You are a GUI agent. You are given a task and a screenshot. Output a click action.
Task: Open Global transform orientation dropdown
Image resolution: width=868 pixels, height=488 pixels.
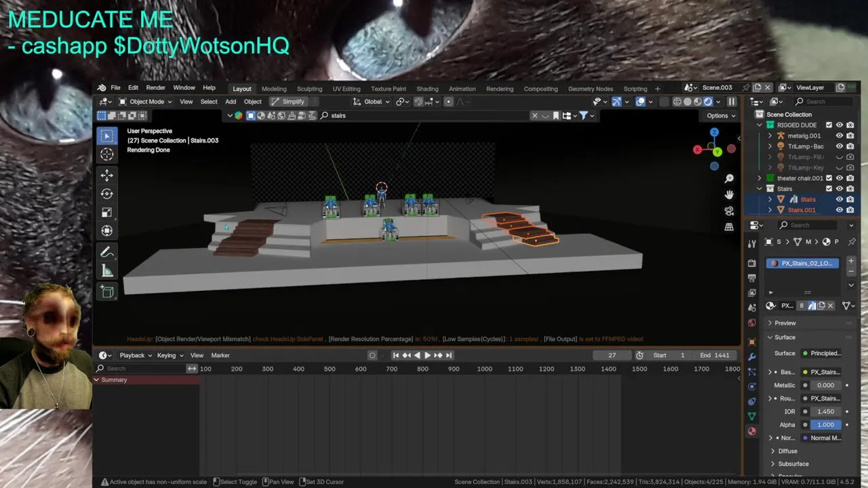372,102
